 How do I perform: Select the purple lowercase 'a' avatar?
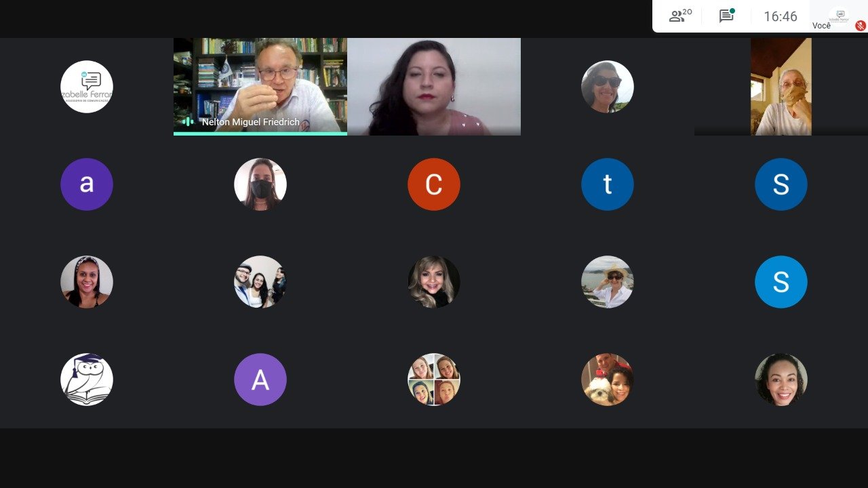87,184
